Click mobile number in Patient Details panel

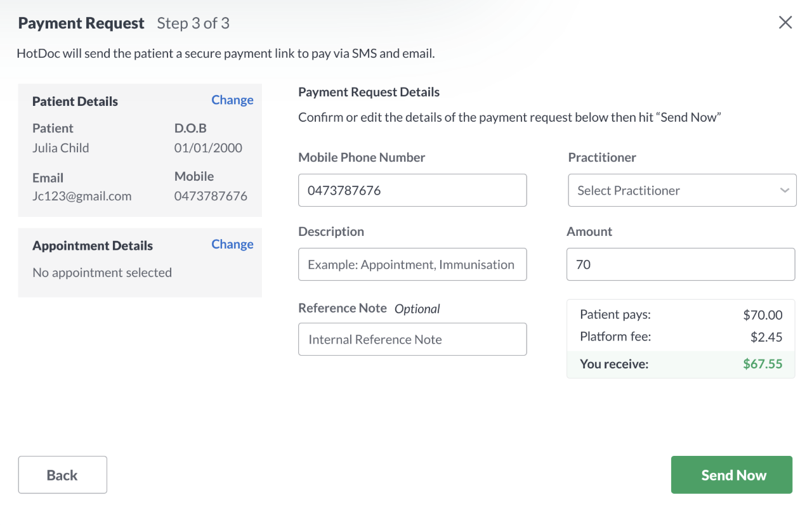[x=211, y=196]
